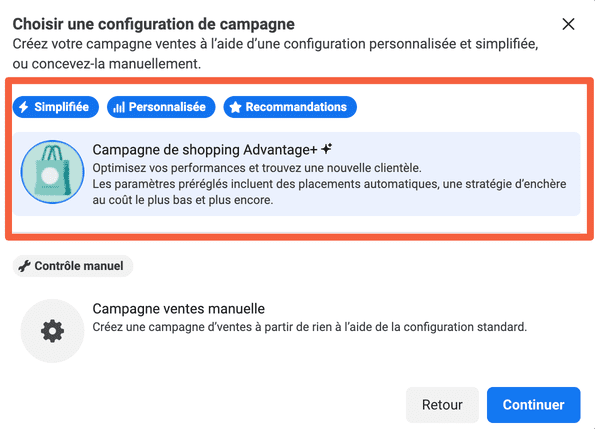Close the campaign configuration dialog
Screen dimensions: 595x429
568,24
